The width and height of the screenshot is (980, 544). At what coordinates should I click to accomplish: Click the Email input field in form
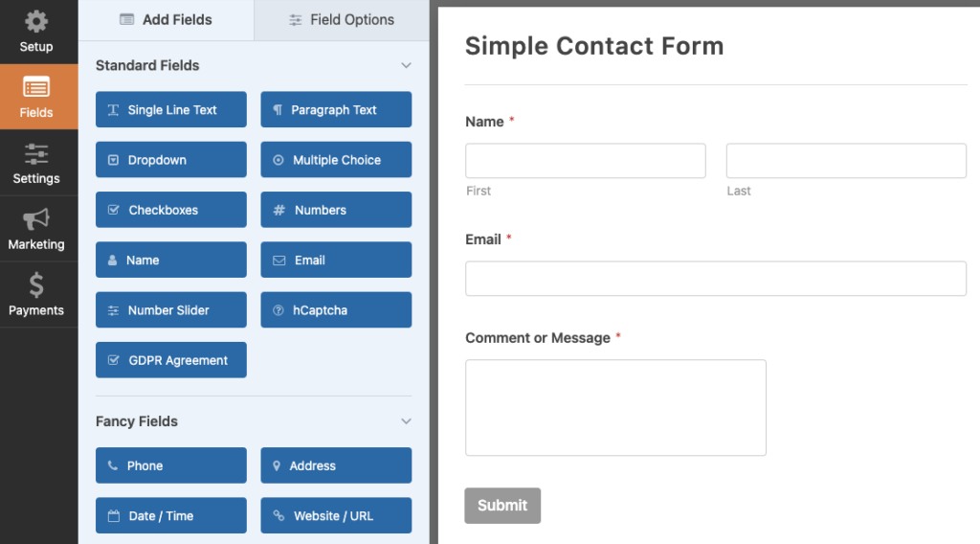715,279
